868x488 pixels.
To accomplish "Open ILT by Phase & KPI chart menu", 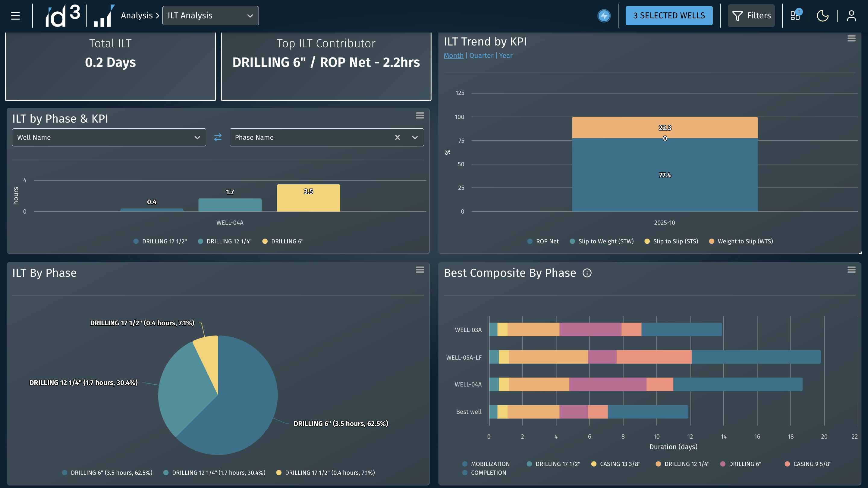I will 420,115.
